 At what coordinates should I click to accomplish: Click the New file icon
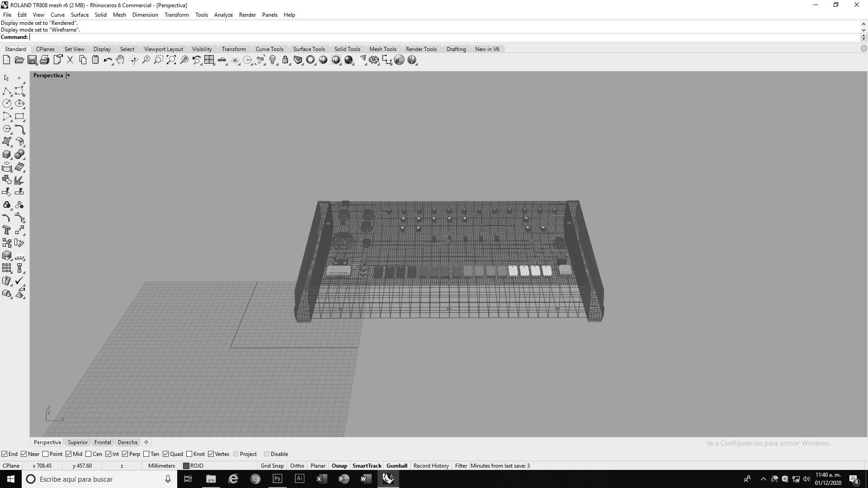(x=6, y=60)
